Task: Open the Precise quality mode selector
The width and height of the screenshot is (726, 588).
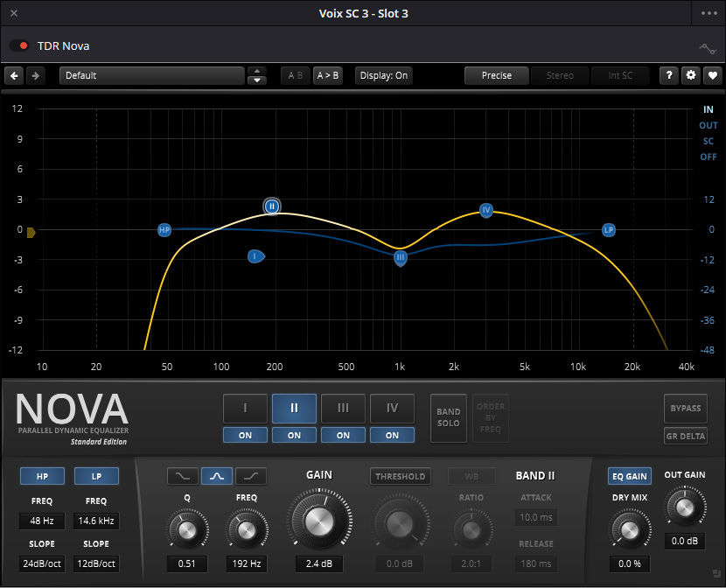Action: click(496, 75)
